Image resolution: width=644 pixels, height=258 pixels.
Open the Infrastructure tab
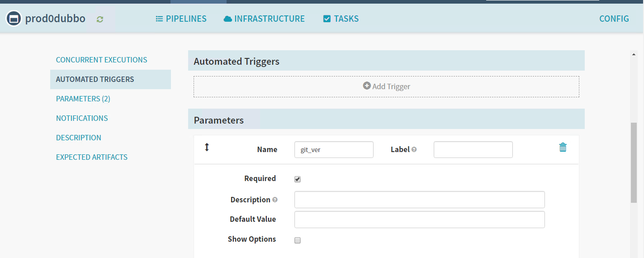click(x=264, y=19)
